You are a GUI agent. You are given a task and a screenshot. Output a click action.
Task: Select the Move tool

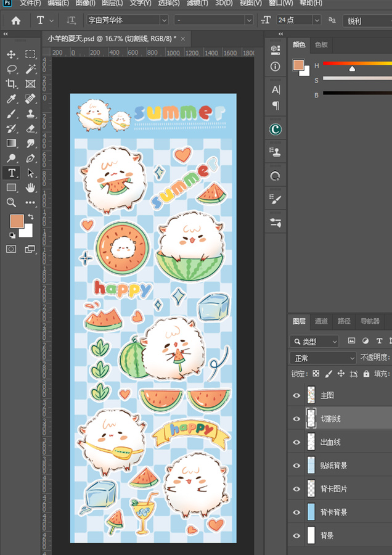click(x=11, y=54)
